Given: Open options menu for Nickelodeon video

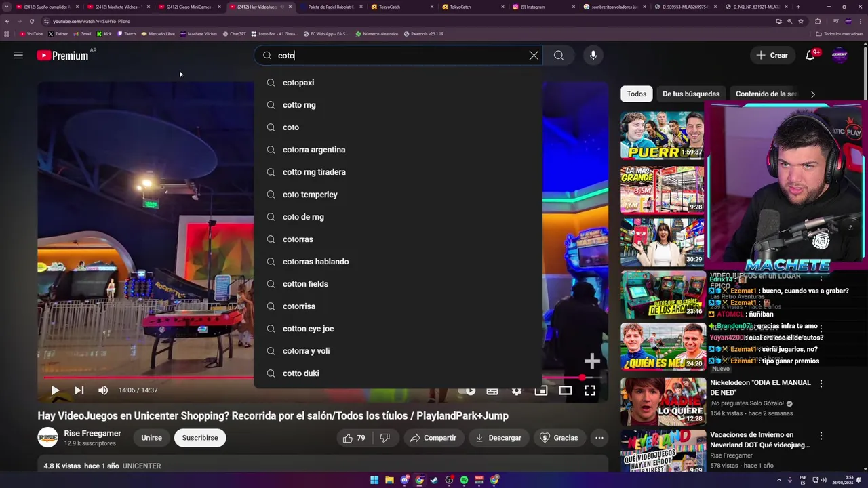Looking at the screenshot, I should pos(821,384).
